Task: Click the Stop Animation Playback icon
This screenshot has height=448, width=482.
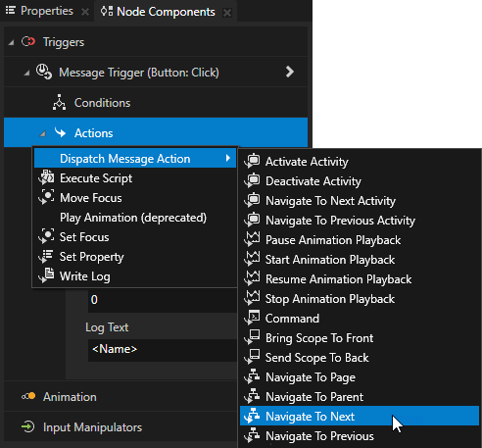Action: [x=252, y=299]
